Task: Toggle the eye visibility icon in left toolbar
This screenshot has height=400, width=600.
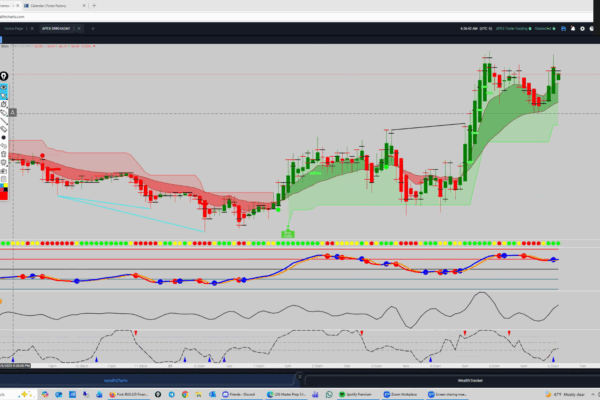Action: point(4,86)
